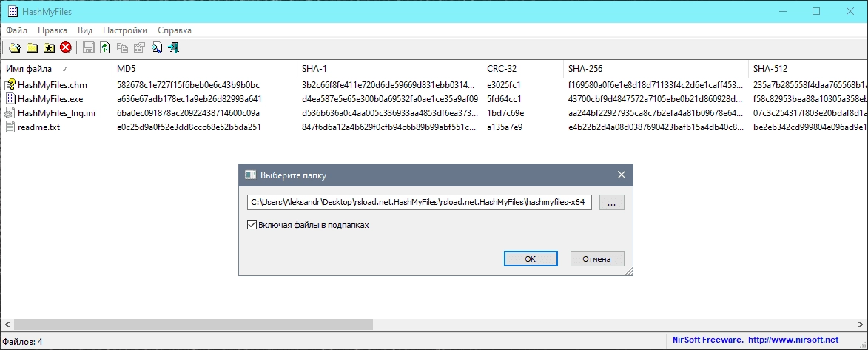The width and height of the screenshot is (868, 350).
Task: Click SHA-256 value starting aa244bf22927
Action: tap(656, 113)
